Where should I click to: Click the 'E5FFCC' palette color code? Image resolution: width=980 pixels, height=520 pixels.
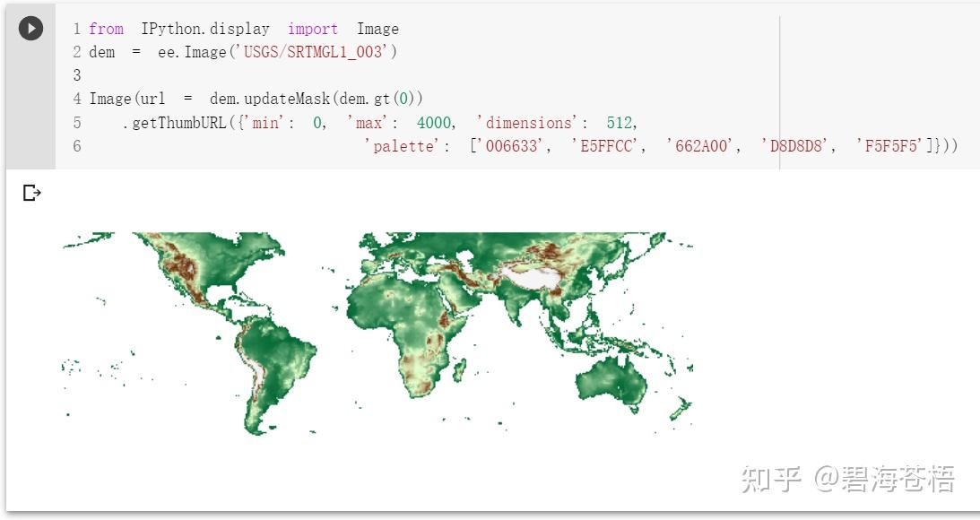pyautogui.click(x=606, y=146)
